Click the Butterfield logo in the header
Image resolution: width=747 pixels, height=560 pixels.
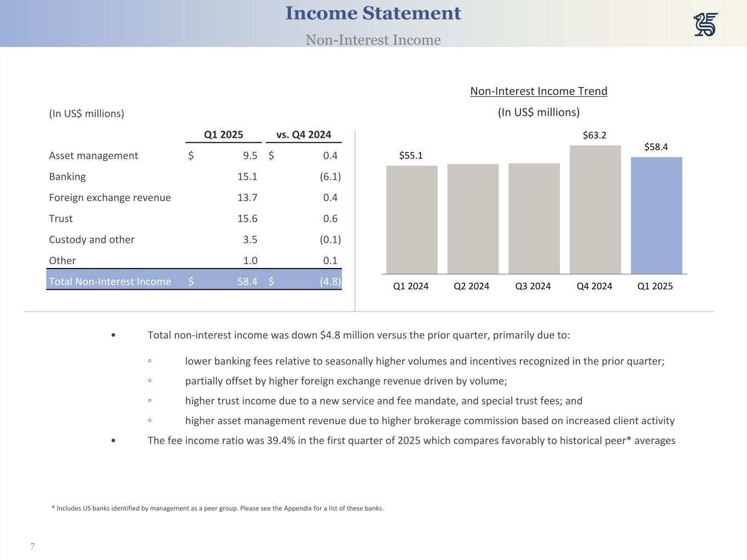point(705,25)
